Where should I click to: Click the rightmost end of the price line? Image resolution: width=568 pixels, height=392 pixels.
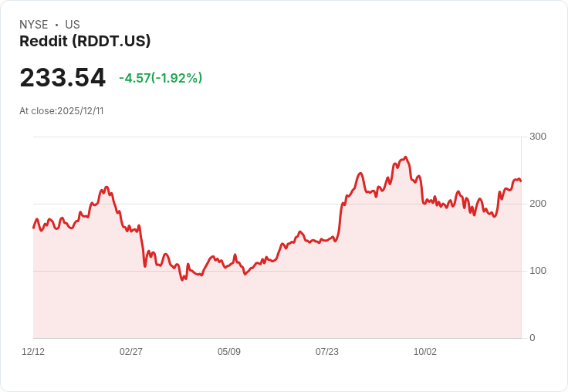(521, 181)
